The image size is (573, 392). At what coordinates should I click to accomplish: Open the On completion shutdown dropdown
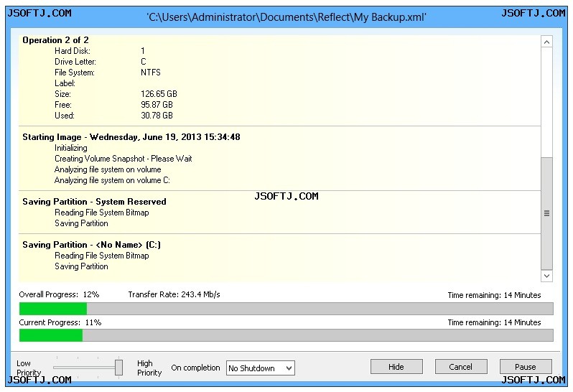tap(261, 368)
